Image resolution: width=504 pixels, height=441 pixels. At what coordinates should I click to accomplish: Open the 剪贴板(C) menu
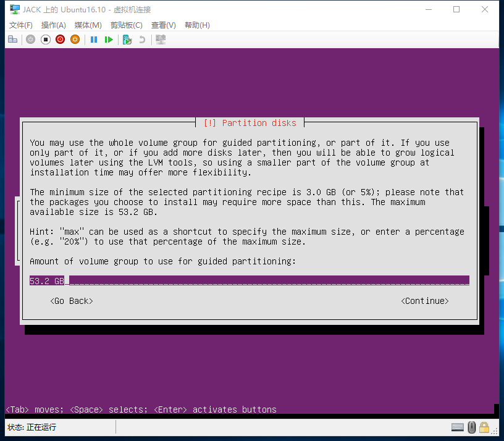127,25
